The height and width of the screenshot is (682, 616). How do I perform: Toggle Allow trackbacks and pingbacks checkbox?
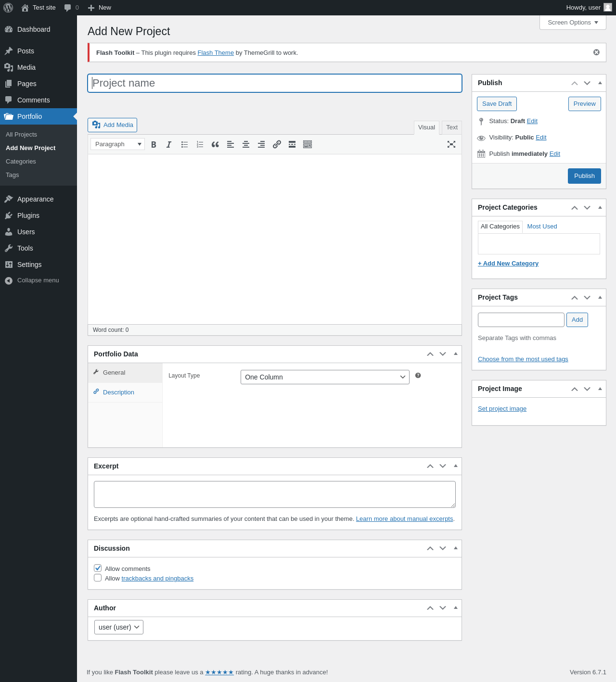(98, 578)
